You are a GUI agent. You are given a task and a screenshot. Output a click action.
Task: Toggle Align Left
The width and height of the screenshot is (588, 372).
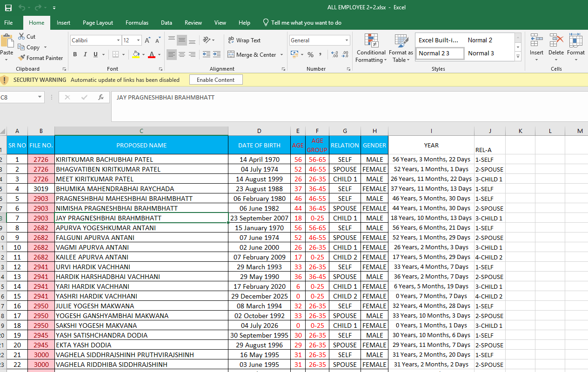tap(172, 54)
